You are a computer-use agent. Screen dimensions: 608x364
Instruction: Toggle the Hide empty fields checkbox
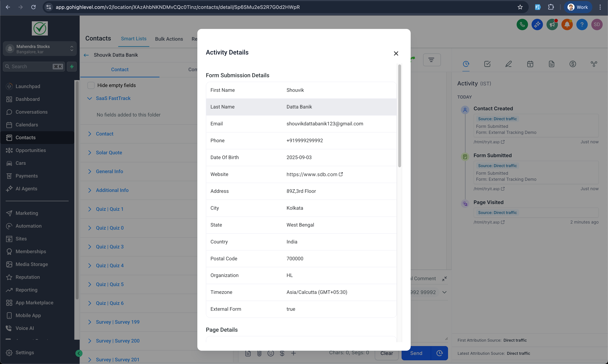pos(91,85)
